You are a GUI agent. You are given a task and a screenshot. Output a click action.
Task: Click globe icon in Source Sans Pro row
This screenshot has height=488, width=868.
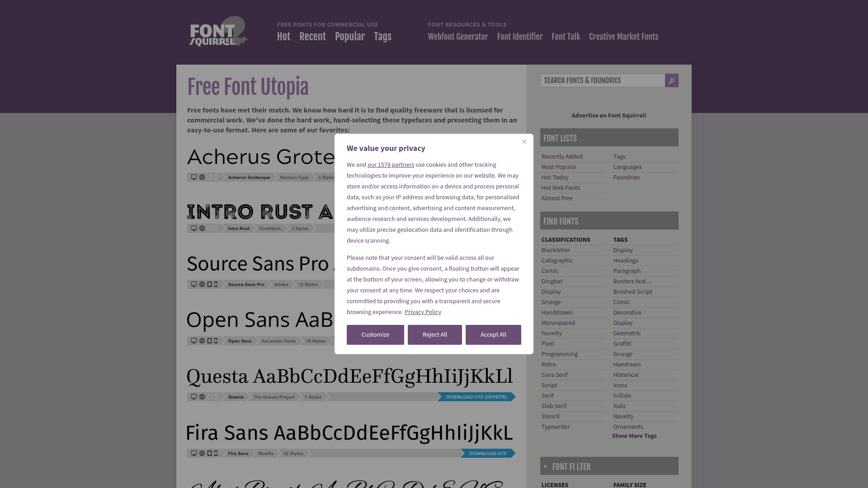(202, 284)
